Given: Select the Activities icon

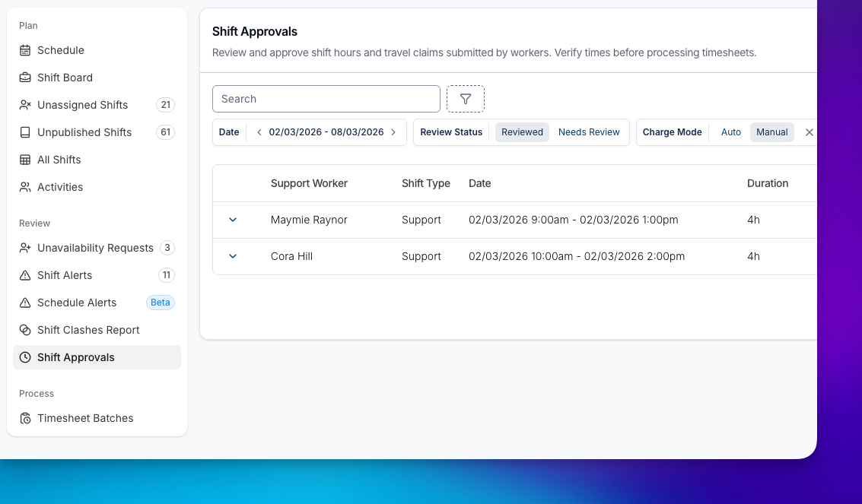Looking at the screenshot, I should tap(25, 187).
